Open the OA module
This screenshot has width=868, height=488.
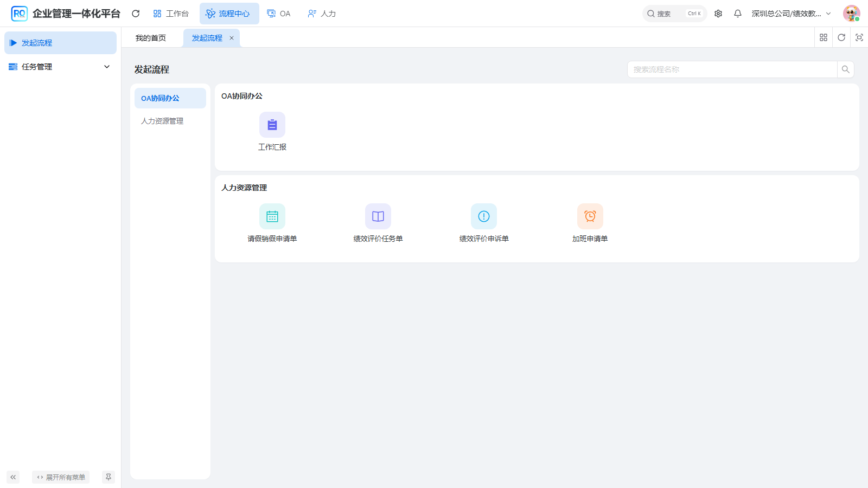tap(279, 14)
